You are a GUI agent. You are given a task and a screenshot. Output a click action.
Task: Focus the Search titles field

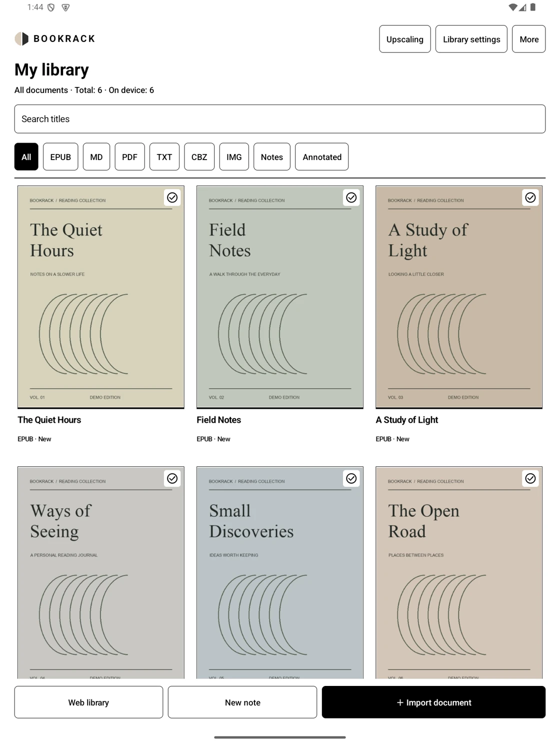coord(280,119)
